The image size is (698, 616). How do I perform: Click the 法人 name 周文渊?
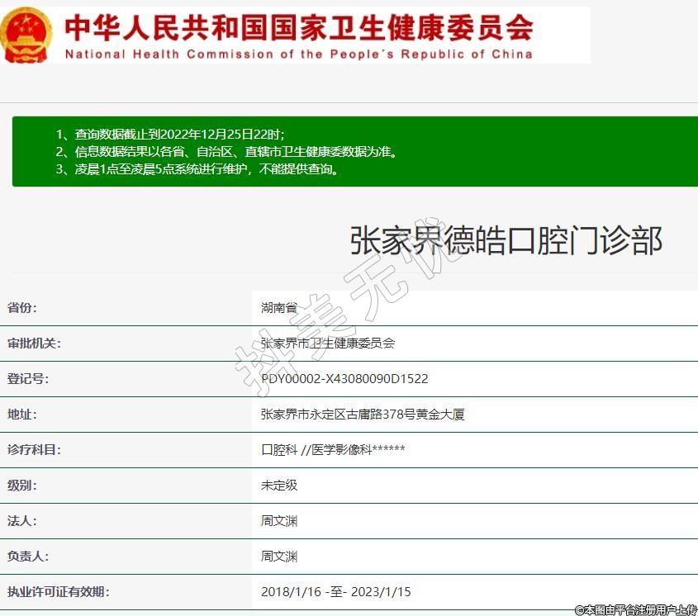pyautogui.click(x=279, y=521)
